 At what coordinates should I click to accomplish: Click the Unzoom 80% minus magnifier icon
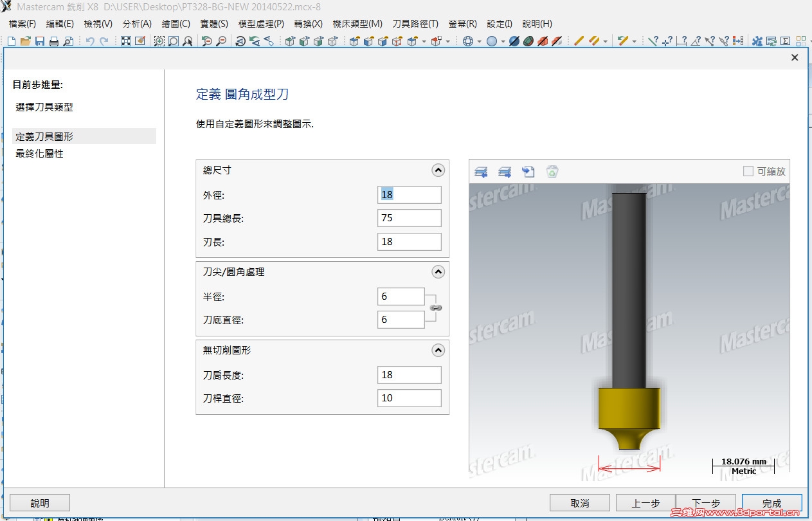point(221,41)
